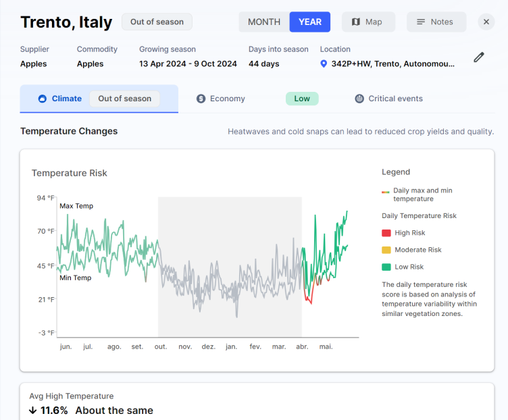Viewport: 508px width, 420px height.
Task: Click the Low Risk green swatch
Action: pyautogui.click(x=386, y=267)
